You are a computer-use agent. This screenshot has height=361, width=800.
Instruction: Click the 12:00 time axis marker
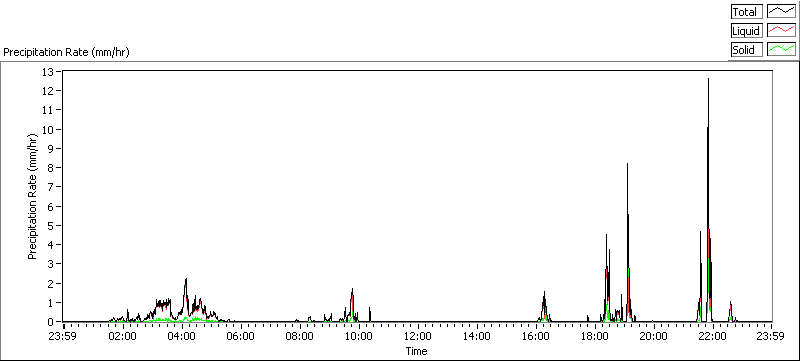[x=417, y=336]
